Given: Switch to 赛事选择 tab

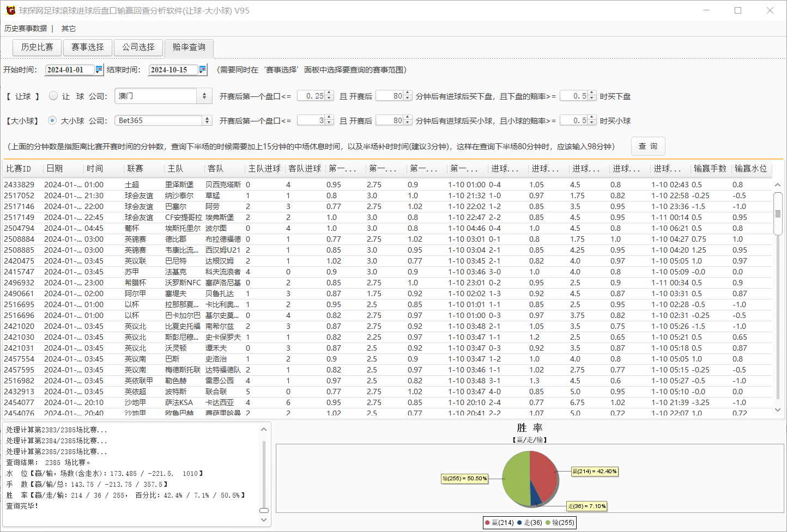Looking at the screenshot, I should pos(88,47).
